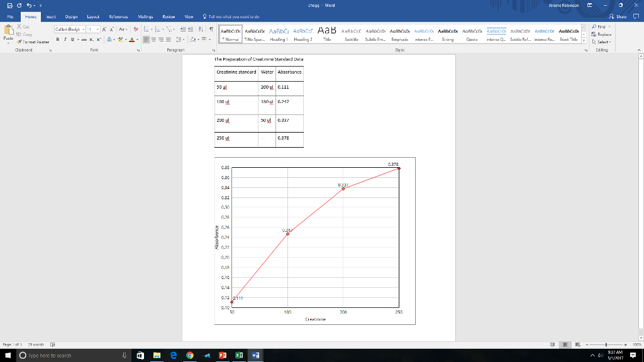Click the Format Painter icon

pyautogui.click(x=21, y=43)
